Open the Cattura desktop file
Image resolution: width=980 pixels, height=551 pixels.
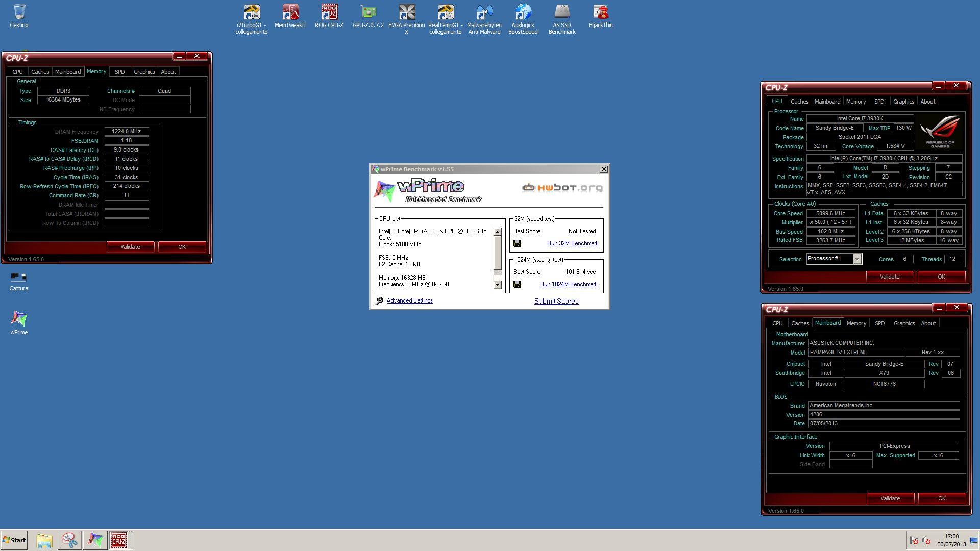[19, 281]
